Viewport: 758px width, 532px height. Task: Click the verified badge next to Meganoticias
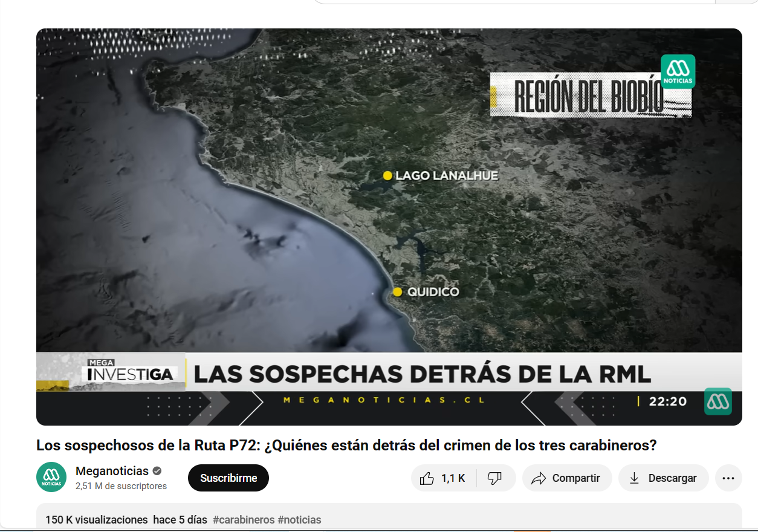tap(157, 471)
